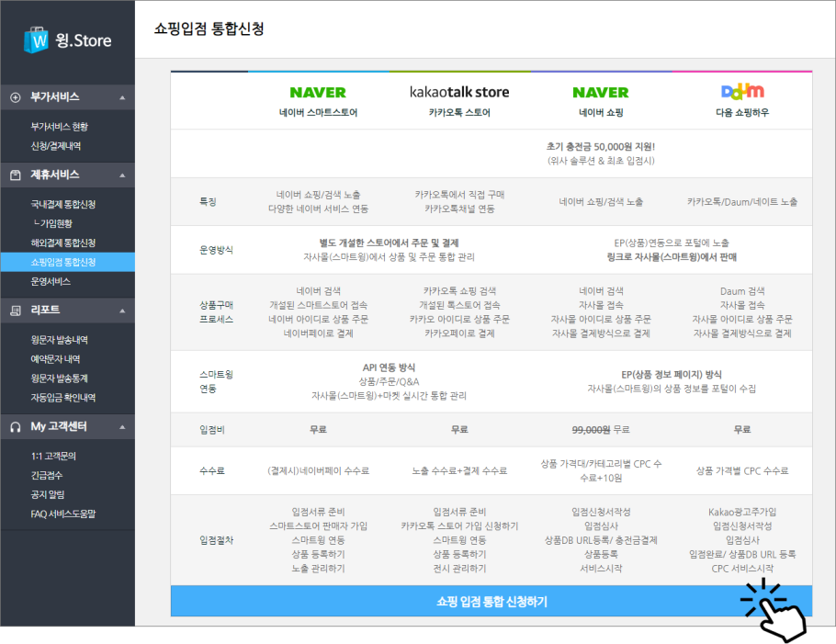This screenshot has width=836, height=644.
Task: Click the box icon beside 제휴서비스
Action: pos(16,175)
